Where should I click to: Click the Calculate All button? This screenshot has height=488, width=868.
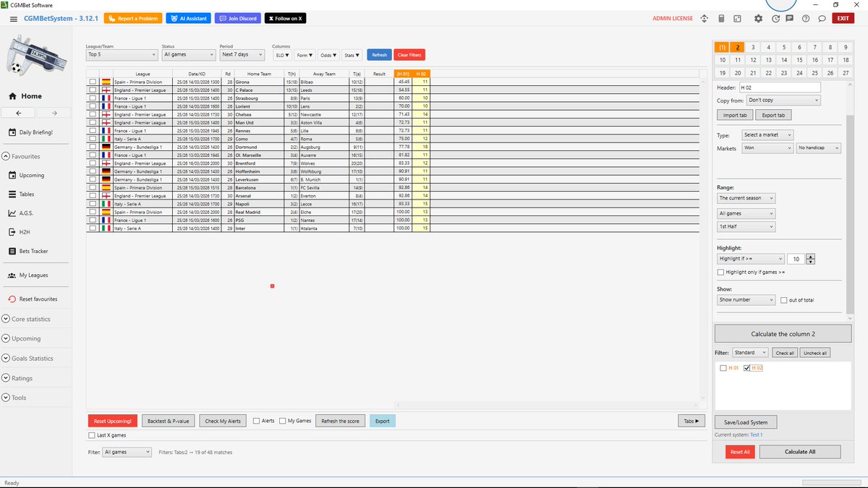[x=799, y=451]
